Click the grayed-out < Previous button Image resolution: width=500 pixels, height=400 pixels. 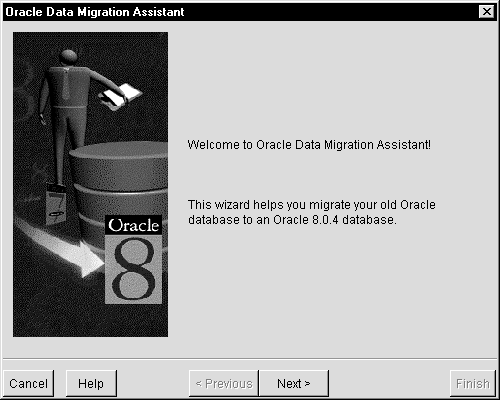pyautogui.click(x=224, y=383)
